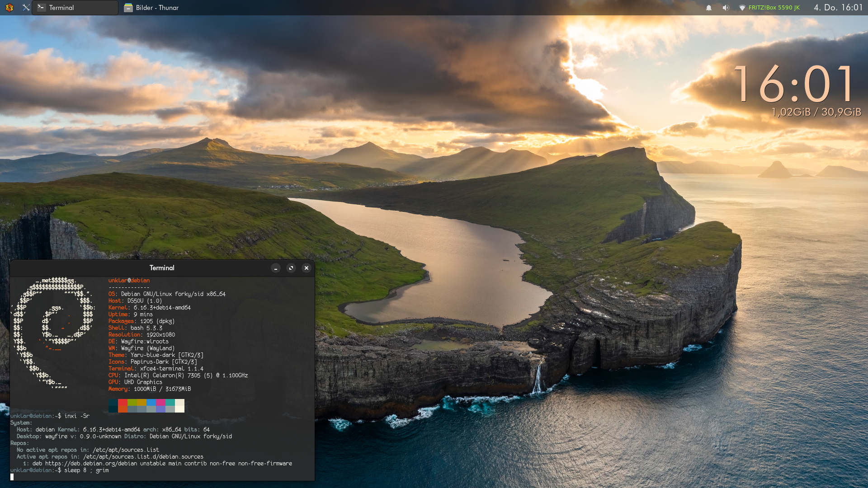Viewport: 868px width, 488px height.
Task: Click the blue swatch in neofetch palette
Action: 151,402
